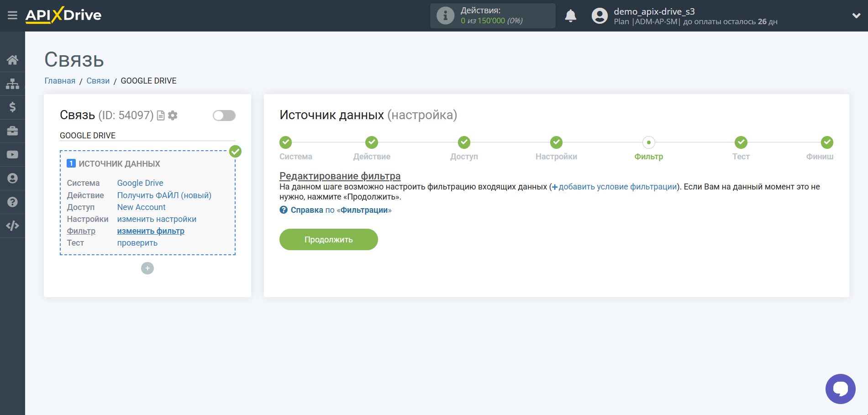Click the actions info icon

pos(445,16)
